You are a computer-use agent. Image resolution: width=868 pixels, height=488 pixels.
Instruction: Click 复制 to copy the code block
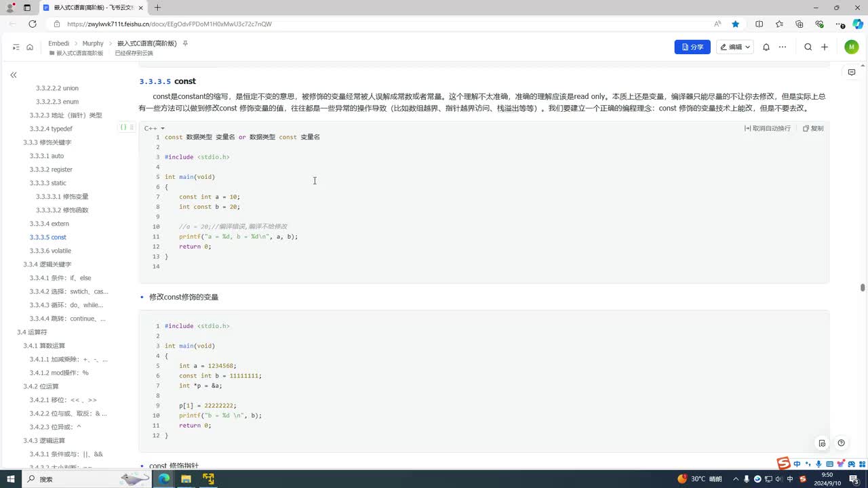coord(813,128)
